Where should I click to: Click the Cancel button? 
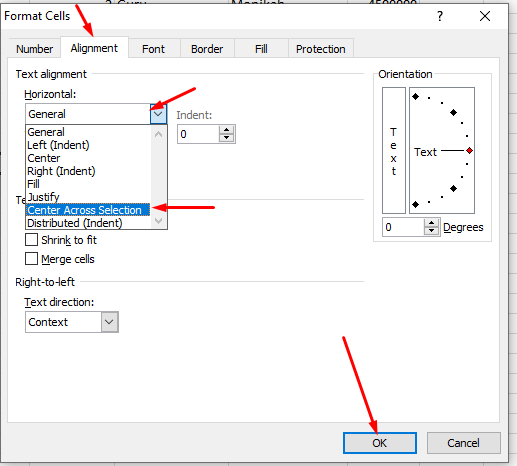pyautogui.click(x=463, y=443)
